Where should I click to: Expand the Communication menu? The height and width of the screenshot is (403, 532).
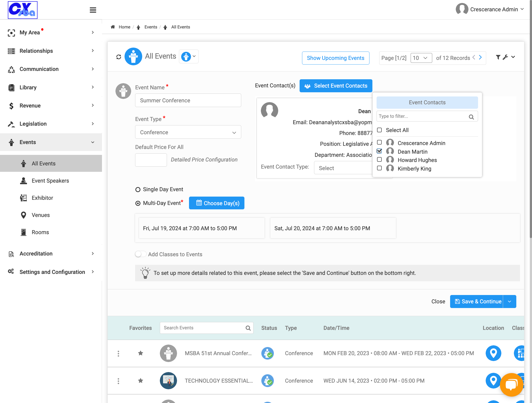(51, 69)
